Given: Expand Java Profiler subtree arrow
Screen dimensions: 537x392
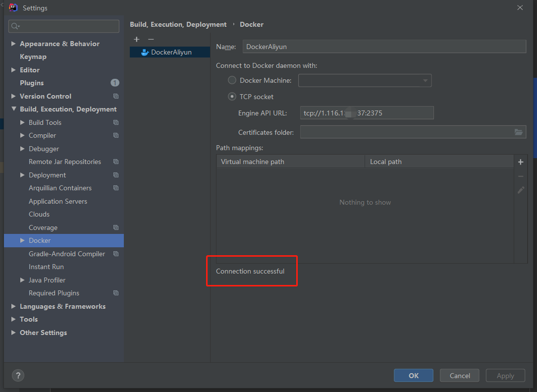Looking at the screenshot, I should click(x=22, y=280).
